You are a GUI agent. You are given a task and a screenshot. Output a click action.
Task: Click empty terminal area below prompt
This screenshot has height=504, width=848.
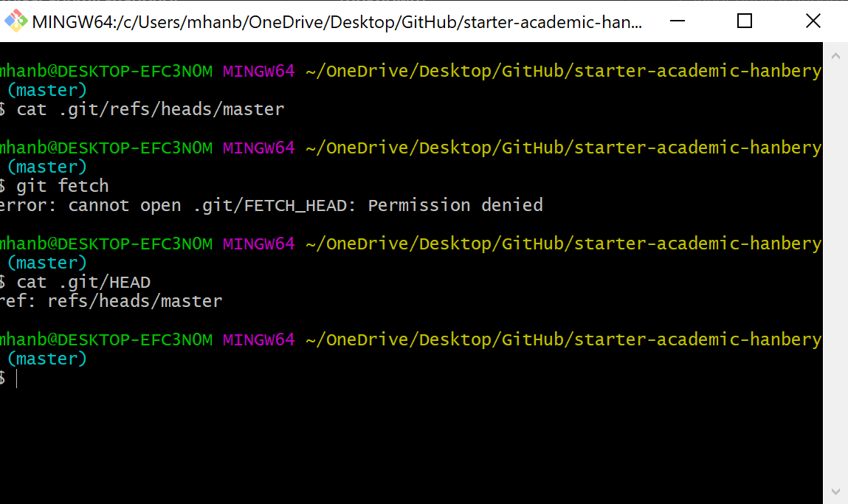[369, 443]
